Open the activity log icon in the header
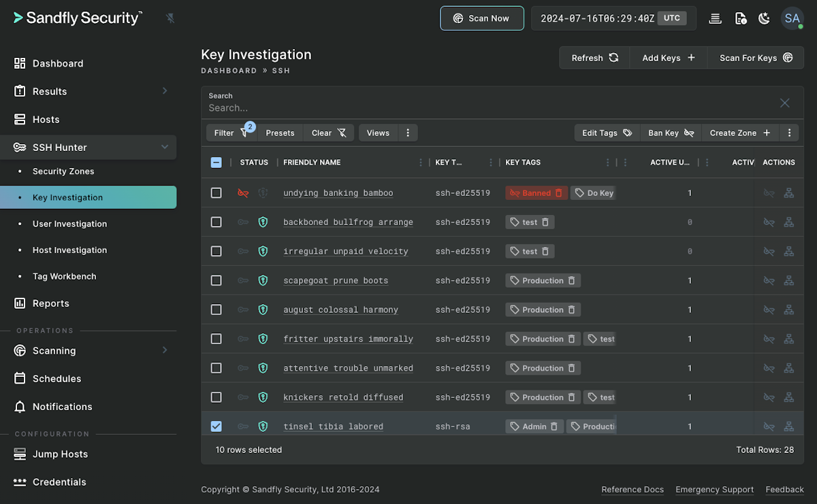Screen dimensions: 817x504 tap(714, 18)
